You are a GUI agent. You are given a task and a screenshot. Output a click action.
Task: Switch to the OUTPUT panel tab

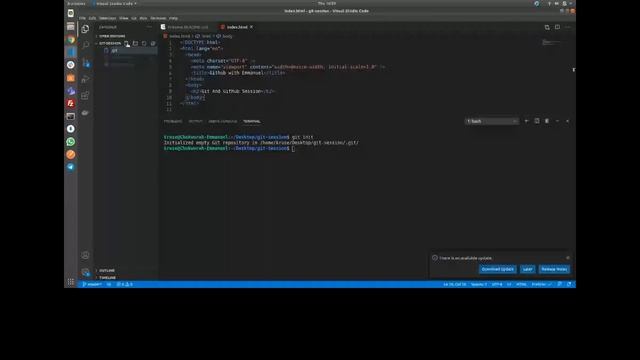pos(196,121)
